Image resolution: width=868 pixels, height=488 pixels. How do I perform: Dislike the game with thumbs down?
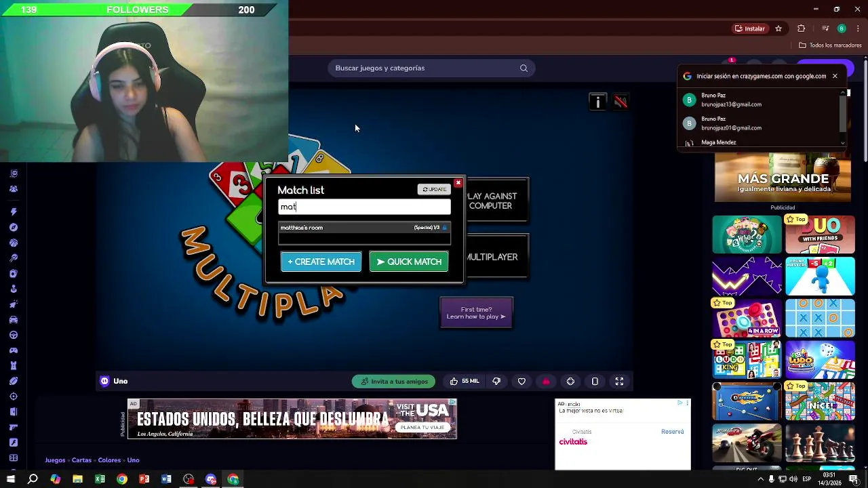click(496, 382)
